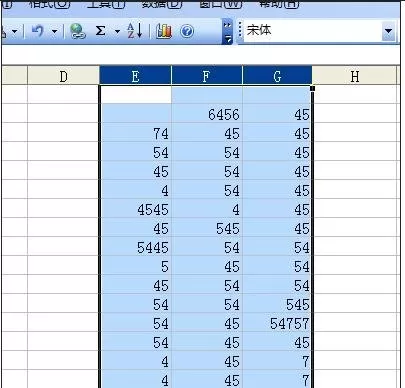Click cell containing 6456
The image size is (405, 388).
point(207,114)
